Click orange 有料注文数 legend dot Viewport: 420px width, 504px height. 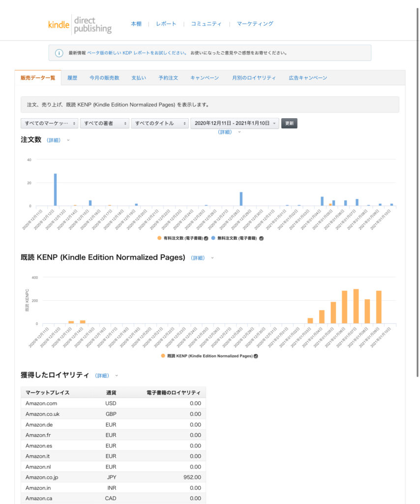pyautogui.click(x=159, y=238)
